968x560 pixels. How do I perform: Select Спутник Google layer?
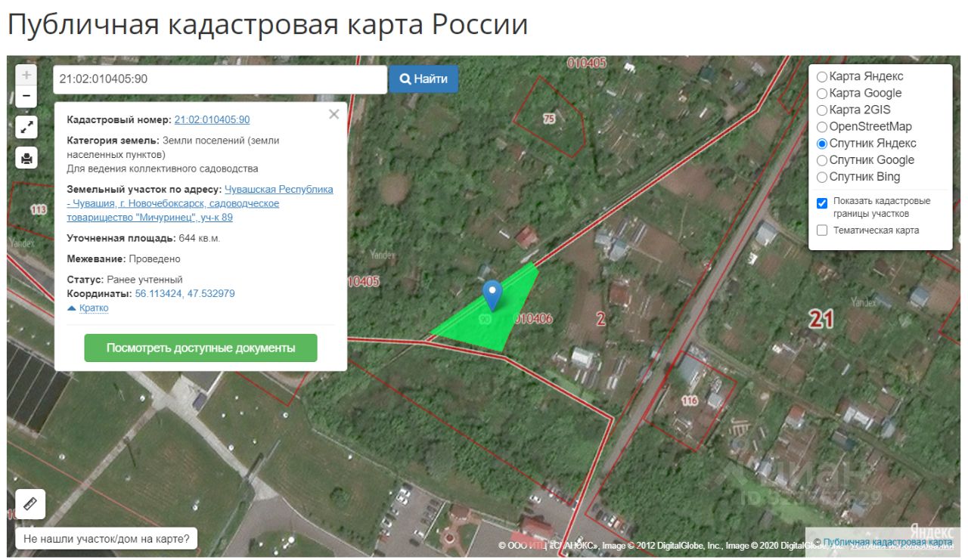(x=822, y=159)
